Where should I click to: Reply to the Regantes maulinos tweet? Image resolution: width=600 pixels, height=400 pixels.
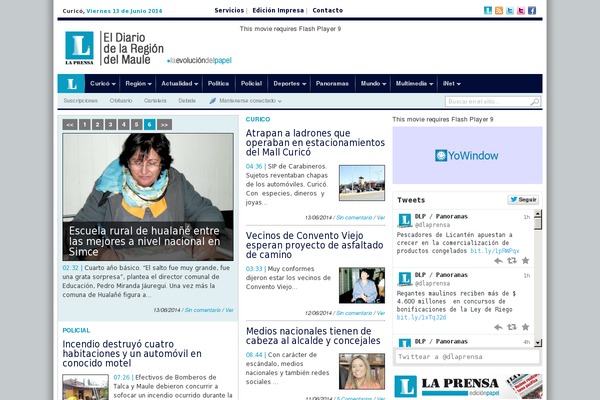[498, 327]
